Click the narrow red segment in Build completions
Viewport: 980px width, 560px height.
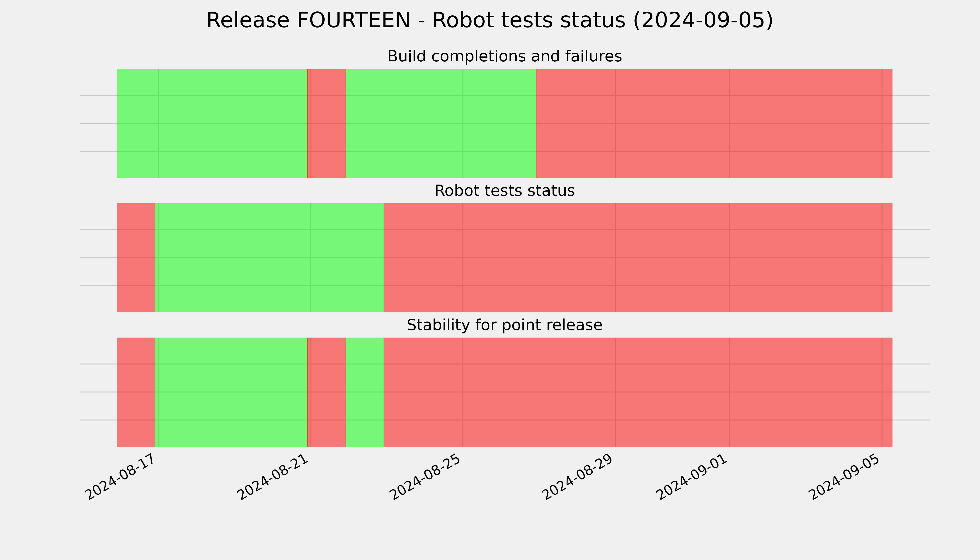326,123
